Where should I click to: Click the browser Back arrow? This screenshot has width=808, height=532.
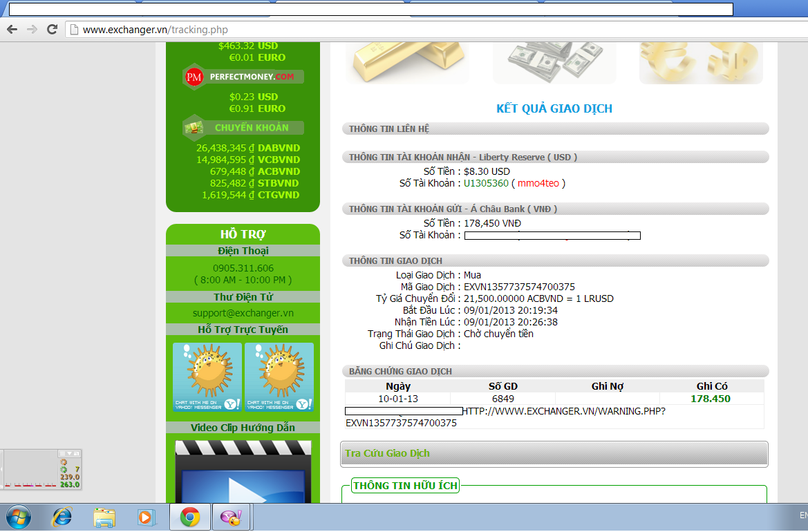tap(12, 29)
